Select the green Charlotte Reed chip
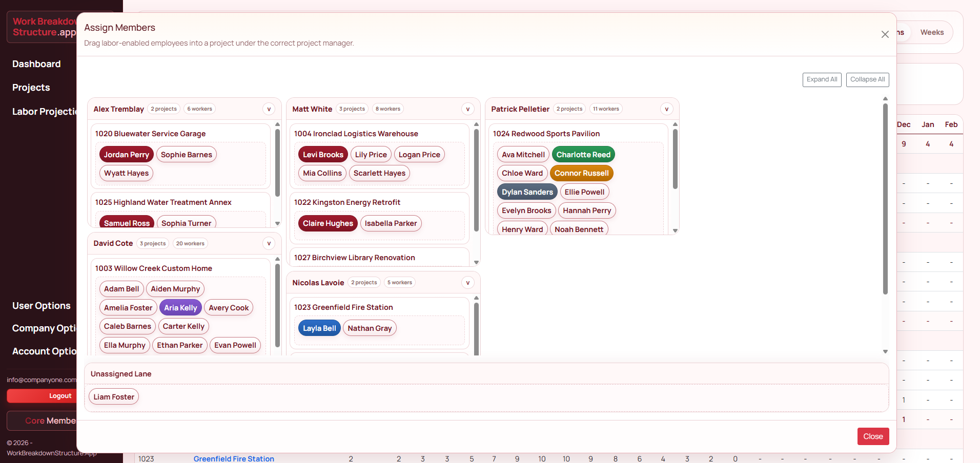Viewport: 980px width, 463px height. point(583,155)
